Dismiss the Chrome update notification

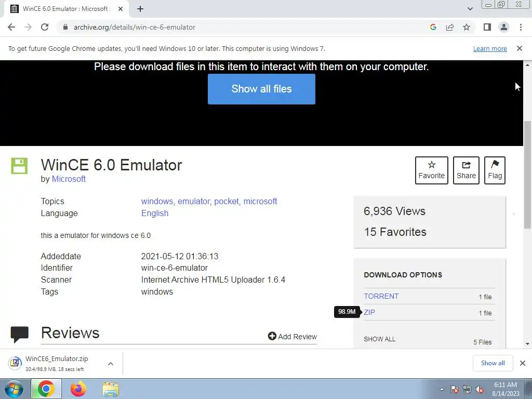[x=519, y=48]
